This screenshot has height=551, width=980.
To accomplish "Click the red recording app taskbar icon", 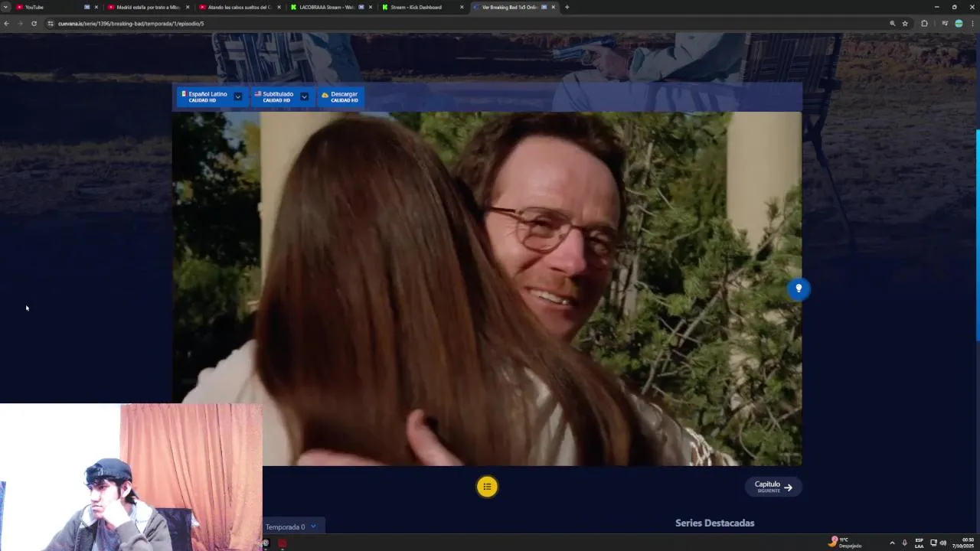I will pos(283,543).
